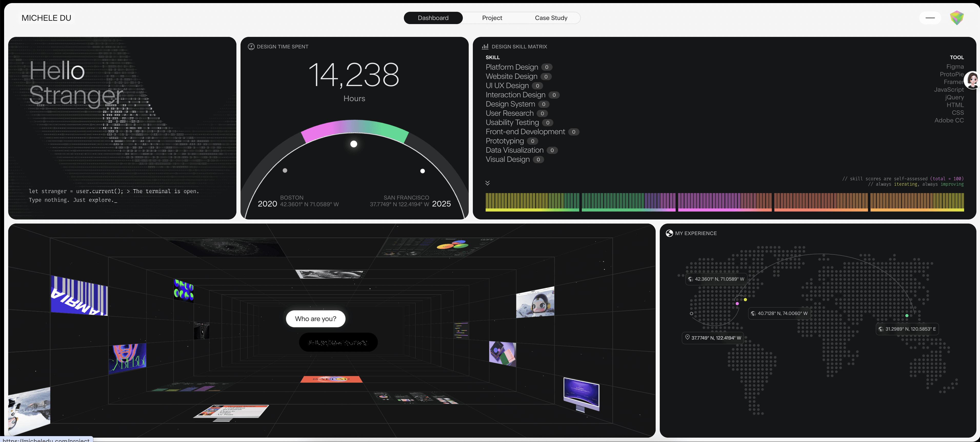Viewport: 980px width, 442px height.
Task: Switch to the Project tab
Action: pyautogui.click(x=492, y=18)
